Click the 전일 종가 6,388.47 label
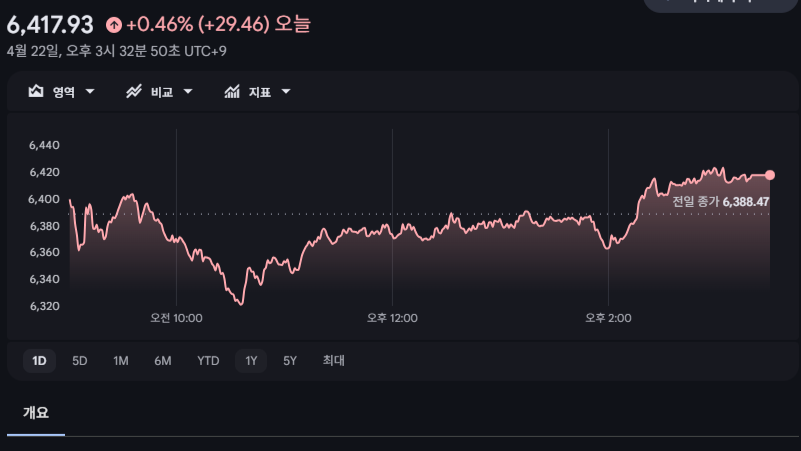Viewport: 801px width, 451px height. 720,202
